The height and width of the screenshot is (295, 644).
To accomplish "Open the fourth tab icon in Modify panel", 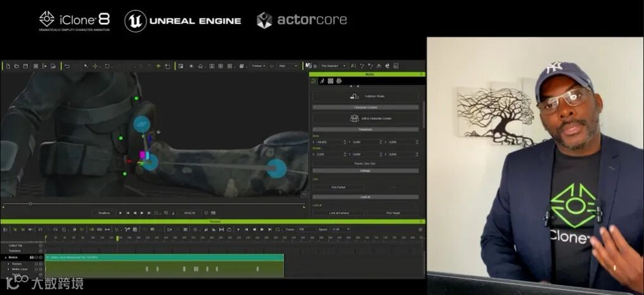I will pyautogui.click(x=339, y=81).
